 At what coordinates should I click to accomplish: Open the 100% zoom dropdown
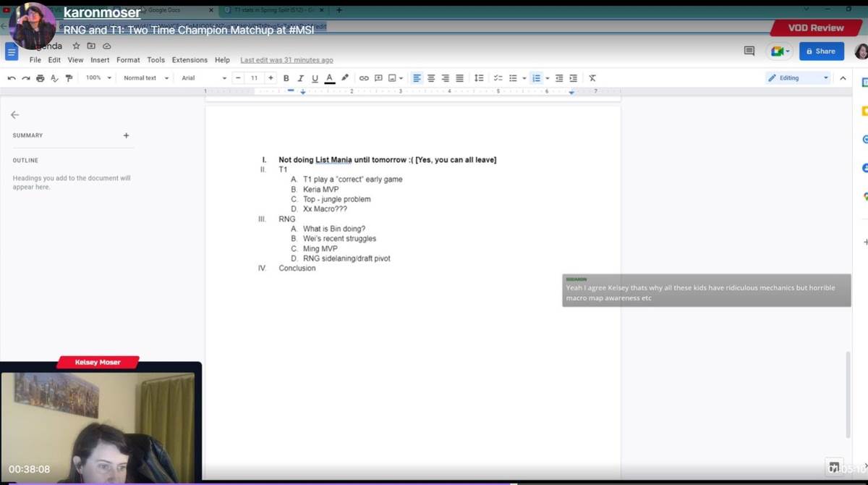coord(99,78)
